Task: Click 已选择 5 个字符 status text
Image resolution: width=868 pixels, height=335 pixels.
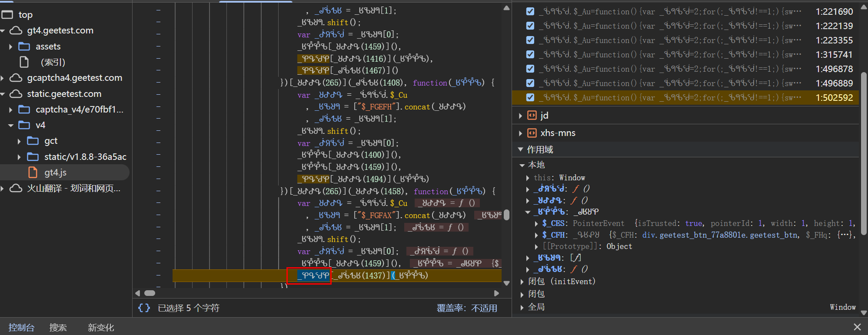Action: 189,308
